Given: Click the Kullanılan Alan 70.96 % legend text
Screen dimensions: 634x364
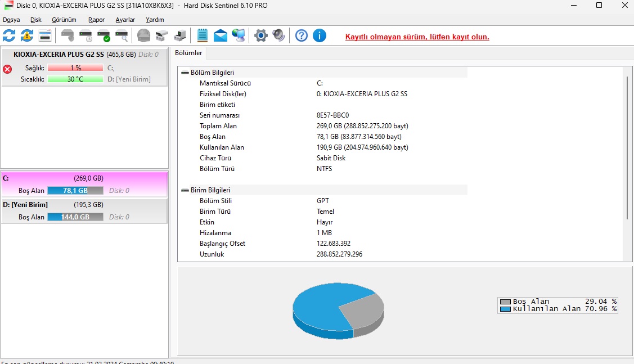Looking at the screenshot, I should point(564,309).
